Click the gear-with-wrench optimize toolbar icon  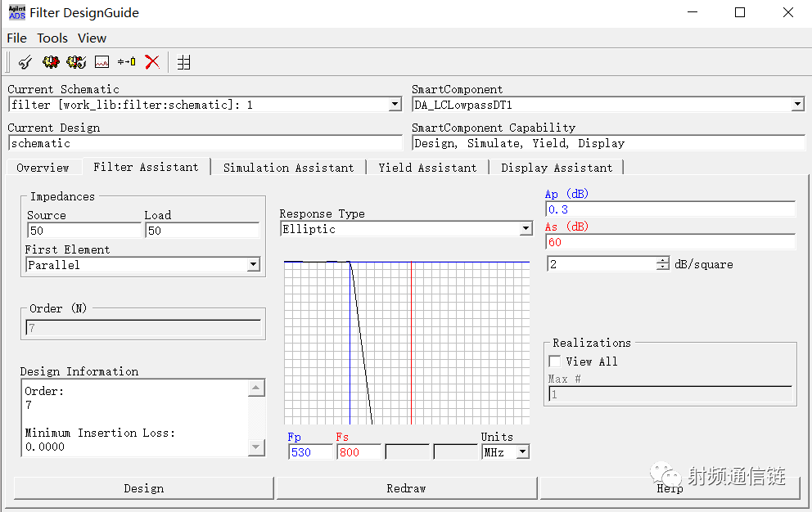coord(76,63)
